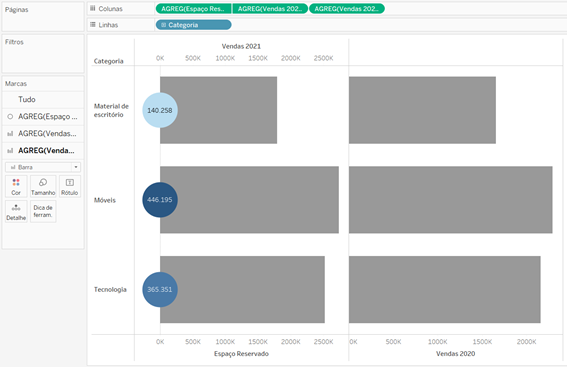Open the Barra mark type dropdown
The image size is (567, 367).
pyautogui.click(x=43, y=167)
